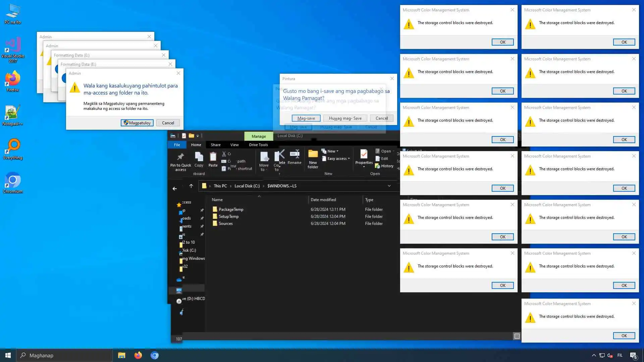Click the New folder icon

[313, 155]
